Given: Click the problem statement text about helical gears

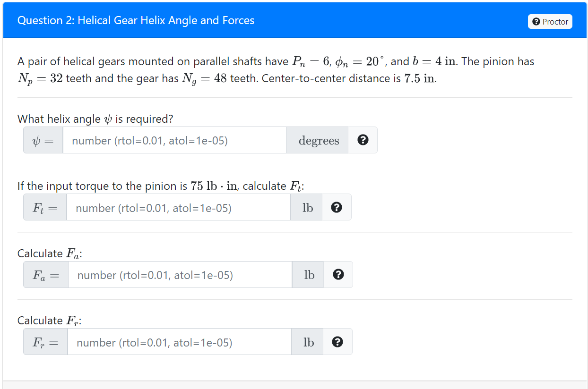Looking at the screenshot, I should pos(274,69).
